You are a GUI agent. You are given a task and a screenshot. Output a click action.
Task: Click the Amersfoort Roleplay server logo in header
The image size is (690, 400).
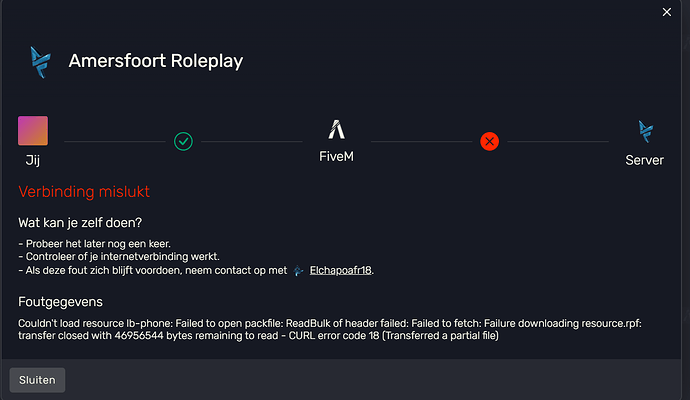[40, 62]
